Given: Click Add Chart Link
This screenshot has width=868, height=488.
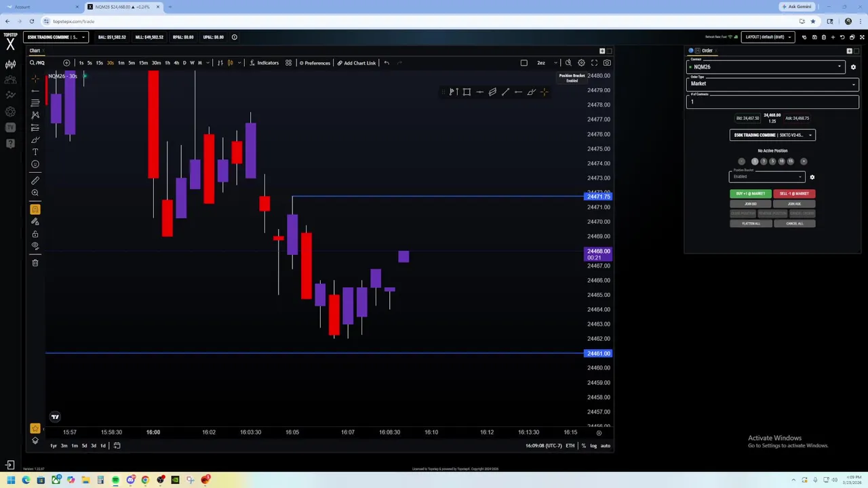Looking at the screenshot, I should (x=357, y=63).
